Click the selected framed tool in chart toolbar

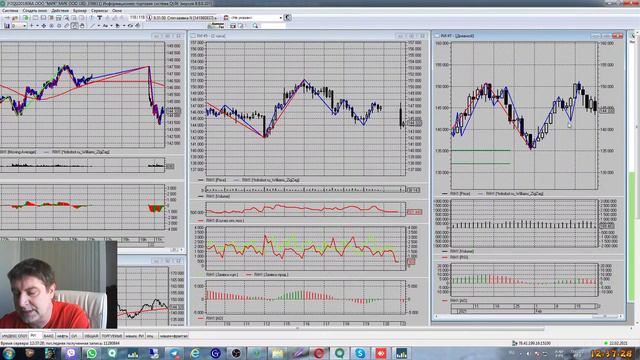(74, 26)
